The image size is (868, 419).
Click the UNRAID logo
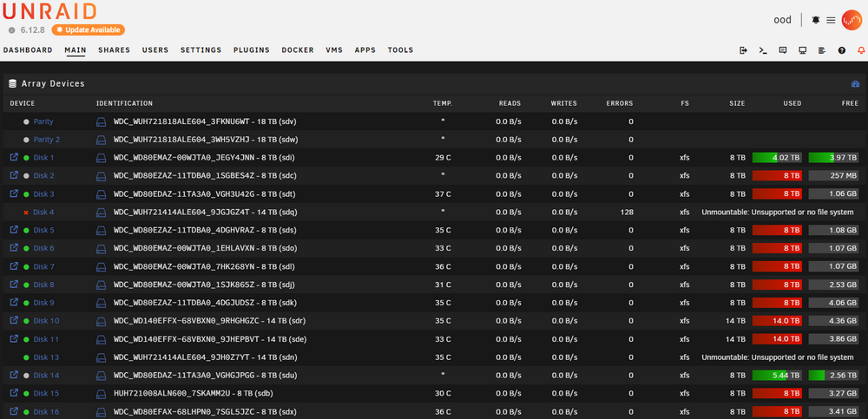click(49, 11)
